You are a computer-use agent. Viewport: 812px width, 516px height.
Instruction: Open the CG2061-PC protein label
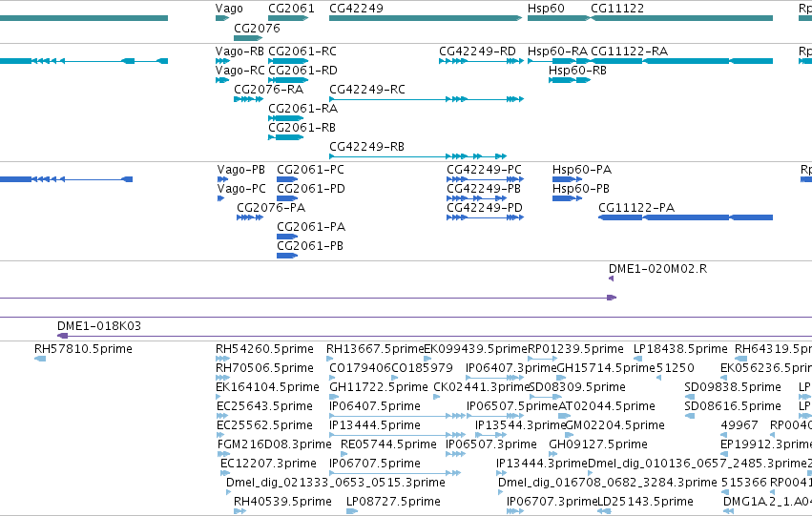tap(310, 170)
